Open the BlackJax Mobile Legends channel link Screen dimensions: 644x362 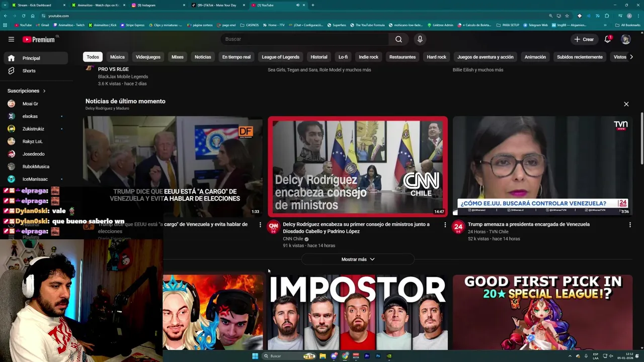coord(123,76)
